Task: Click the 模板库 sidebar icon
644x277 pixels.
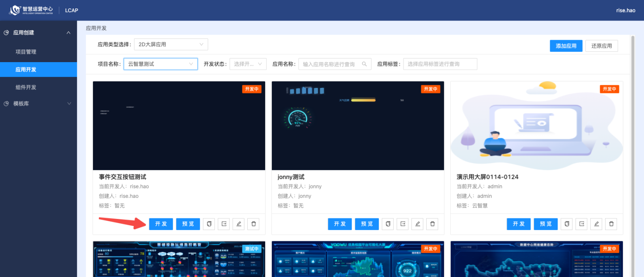Action: coord(6,104)
